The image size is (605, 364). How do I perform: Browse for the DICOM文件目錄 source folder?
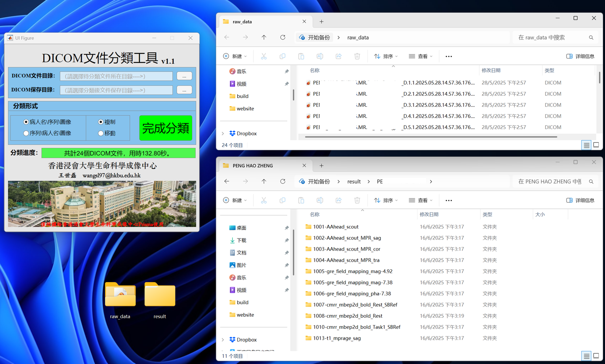pos(184,76)
